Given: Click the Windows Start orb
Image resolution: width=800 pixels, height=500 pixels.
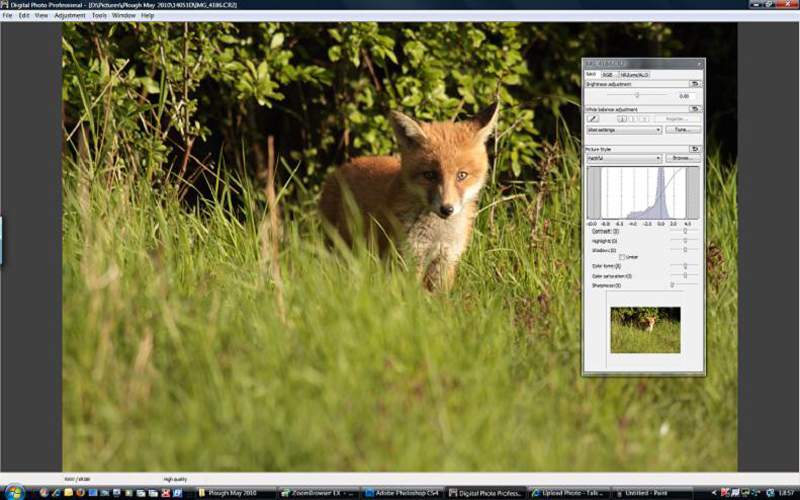Looking at the screenshot, I should [14, 492].
